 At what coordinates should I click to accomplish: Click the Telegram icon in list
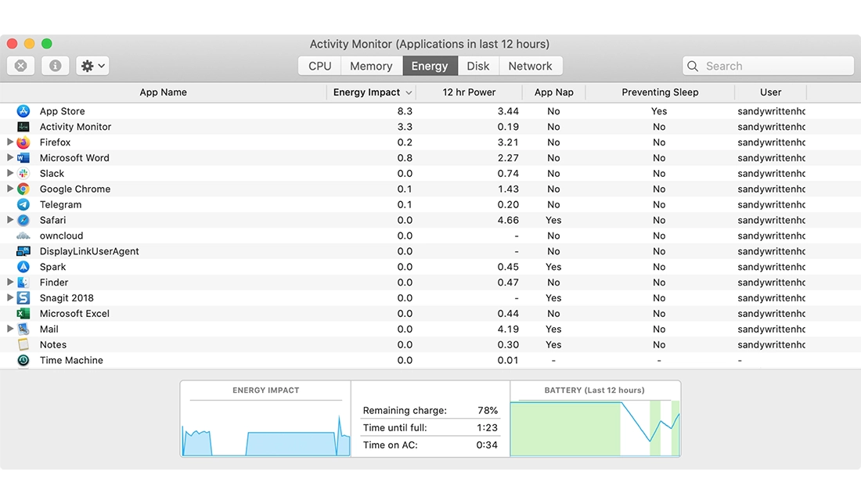pyautogui.click(x=23, y=205)
